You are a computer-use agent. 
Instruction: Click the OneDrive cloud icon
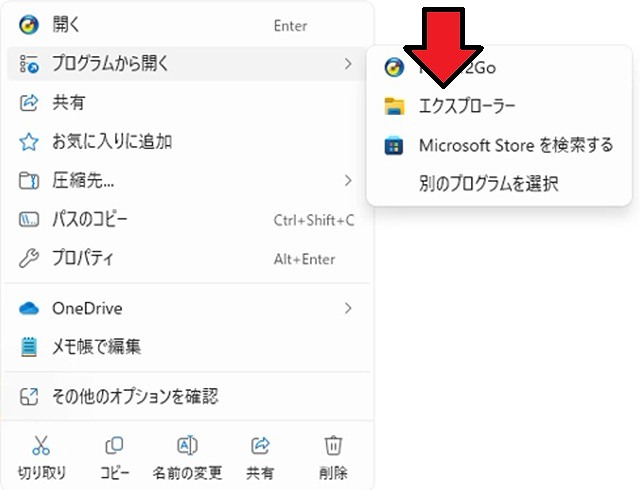(x=30, y=309)
